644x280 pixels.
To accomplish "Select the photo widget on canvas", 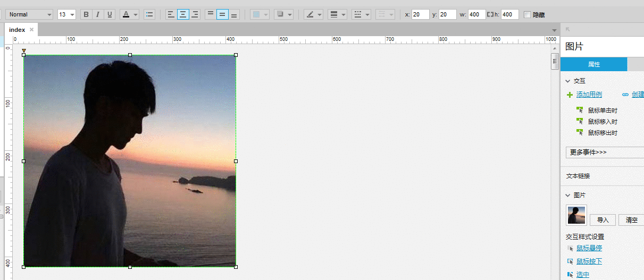I will [130, 160].
